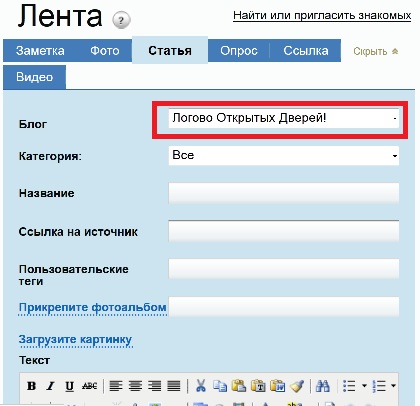Align text to the left
The width and height of the screenshot is (420, 406).
tap(116, 386)
